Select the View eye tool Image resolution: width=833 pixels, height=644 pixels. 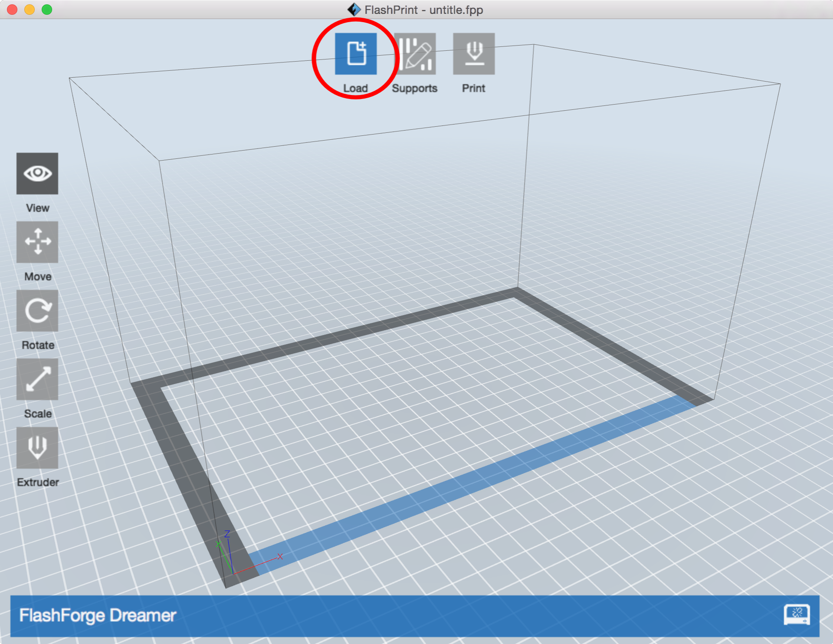(x=37, y=174)
